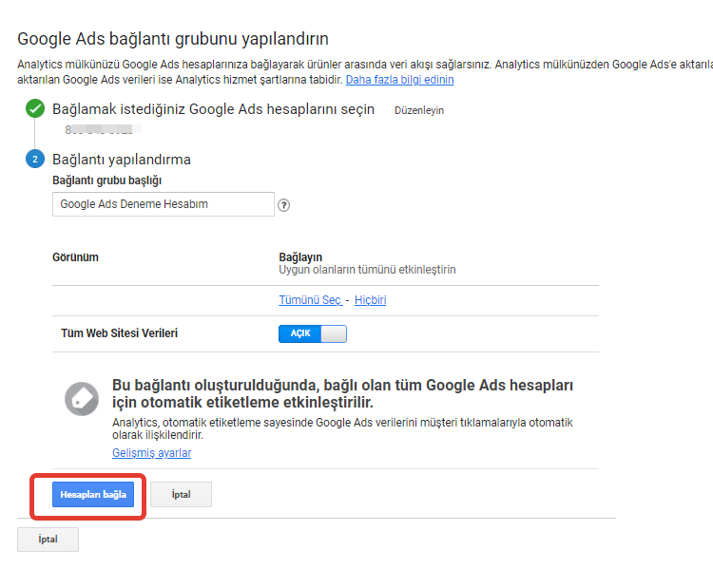Viewport: 713px width, 588px height.
Task: Click the green checkmark step icon
Action: (x=35, y=108)
